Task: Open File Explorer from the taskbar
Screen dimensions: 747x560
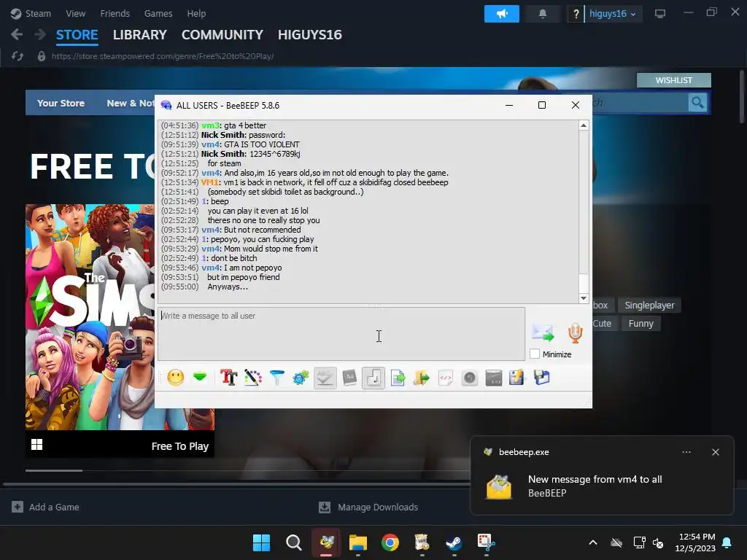Action: coord(358,542)
